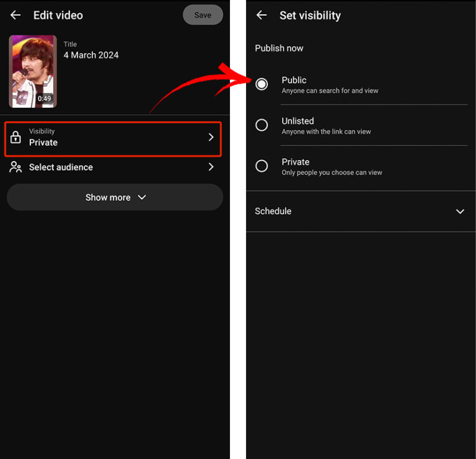
Task: Click the Select audience people icon
Action: pyautogui.click(x=15, y=167)
